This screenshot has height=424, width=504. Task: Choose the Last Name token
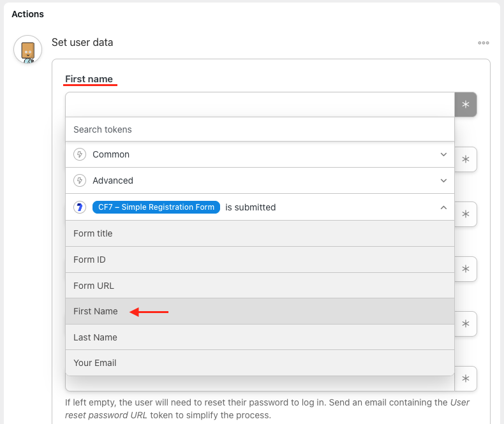(260, 337)
